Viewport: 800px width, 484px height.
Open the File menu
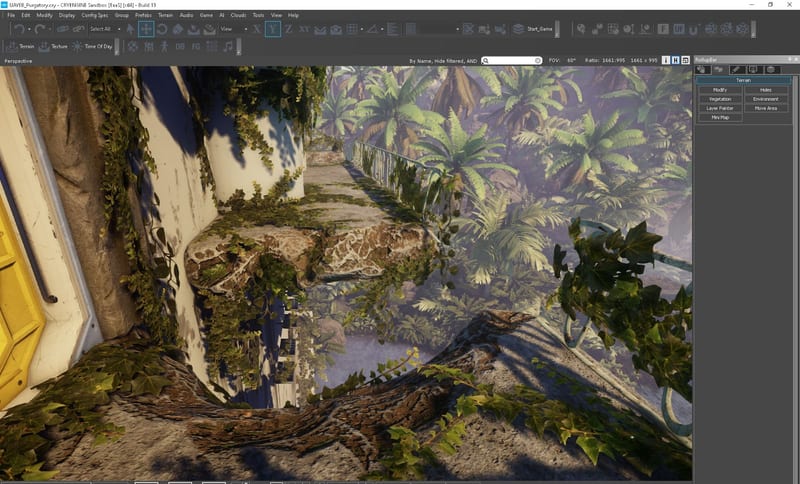[x=11, y=15]
